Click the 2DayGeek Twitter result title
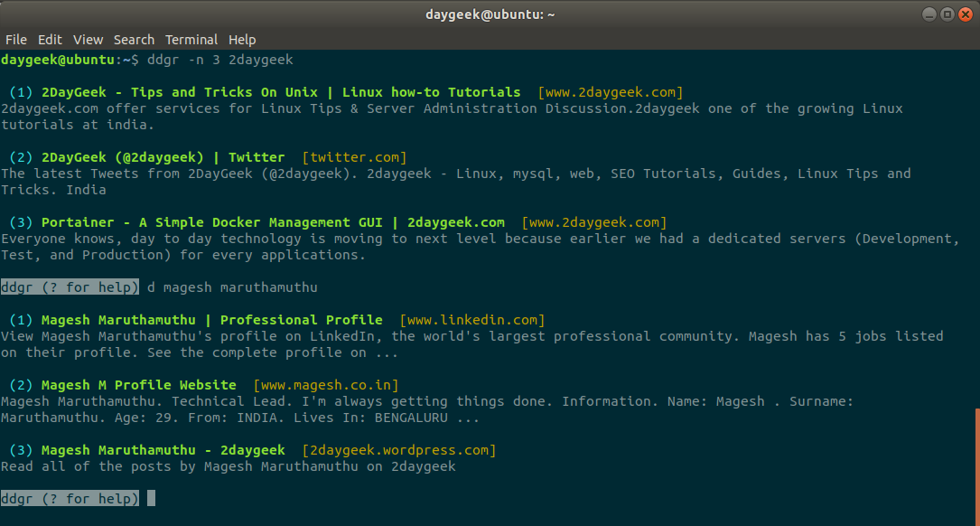This screenshot has height=526, width=980. (163, 157)
